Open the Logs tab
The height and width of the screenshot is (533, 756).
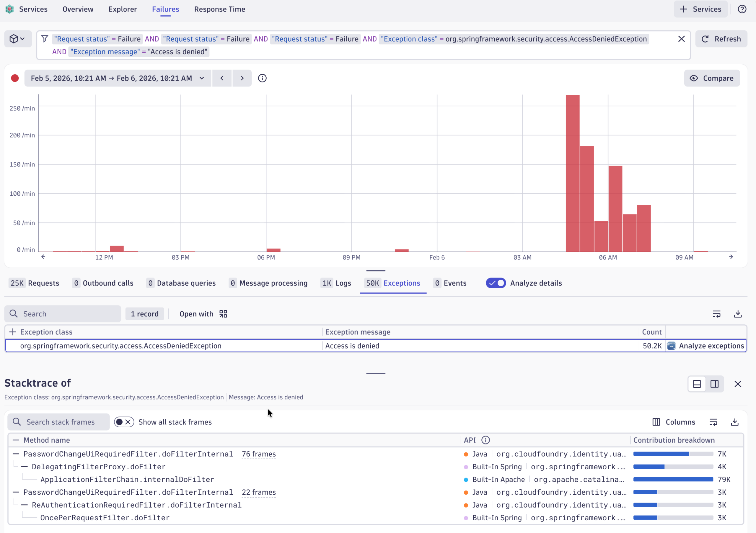[336, 283]
